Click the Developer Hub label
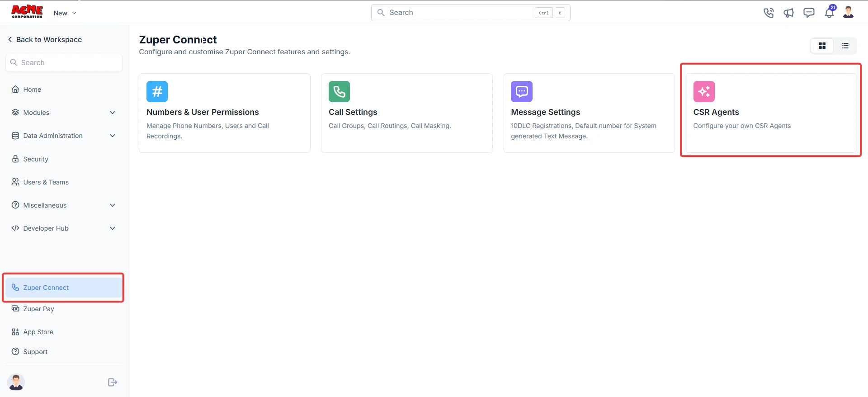The width and height of the screenshot is (868, 397). (x=46, y=228)
